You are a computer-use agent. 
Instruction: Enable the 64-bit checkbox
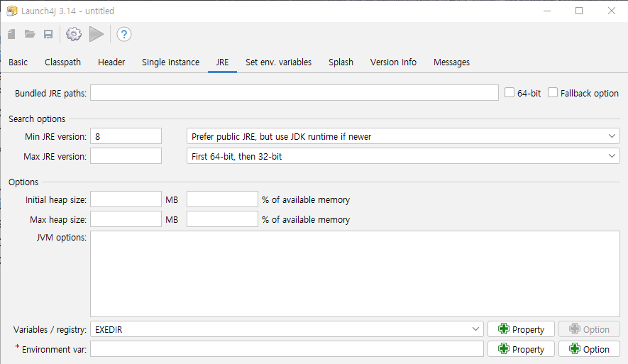509,93
